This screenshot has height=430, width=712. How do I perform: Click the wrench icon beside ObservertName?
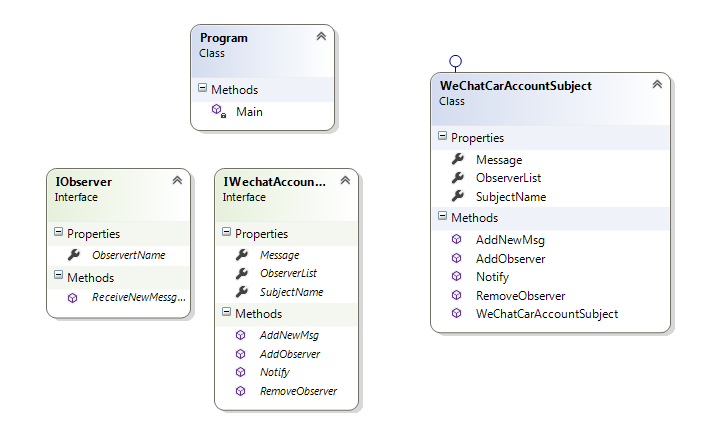[x=74, y=255]
